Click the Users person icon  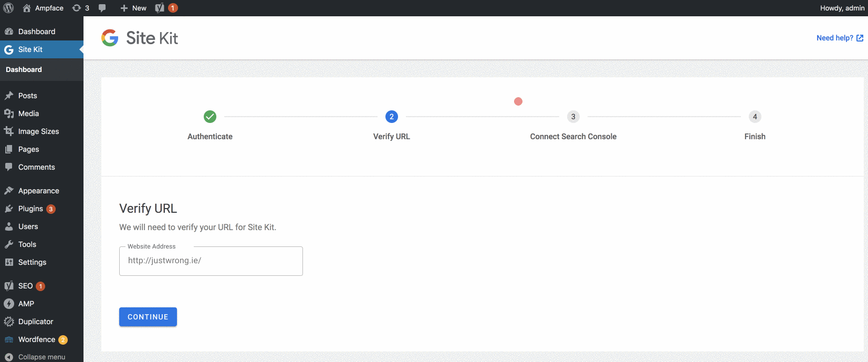[9, 226]
